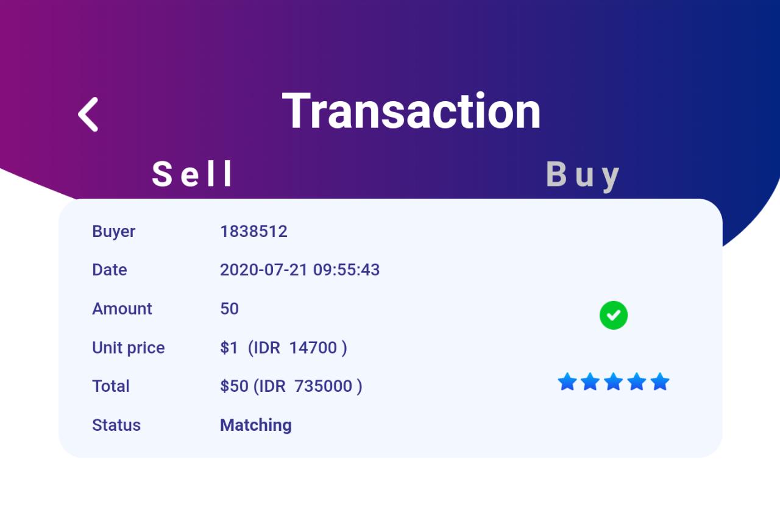
Task: Click the green checkmark status icon
Action: [x=614, y=315]
